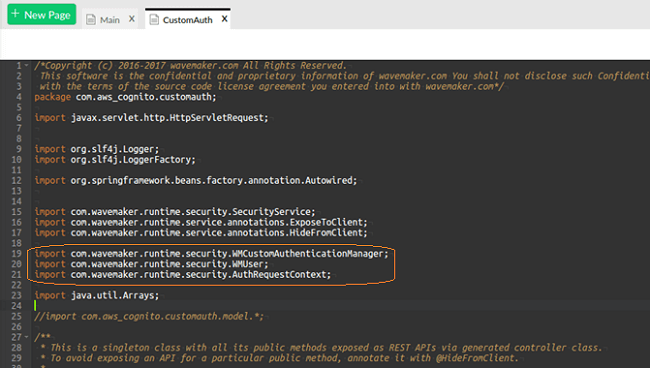This screenshot has width=650, height=368.
Task: Collapse the Javadoc comment fold at line 27
Action: pos(27,337)
